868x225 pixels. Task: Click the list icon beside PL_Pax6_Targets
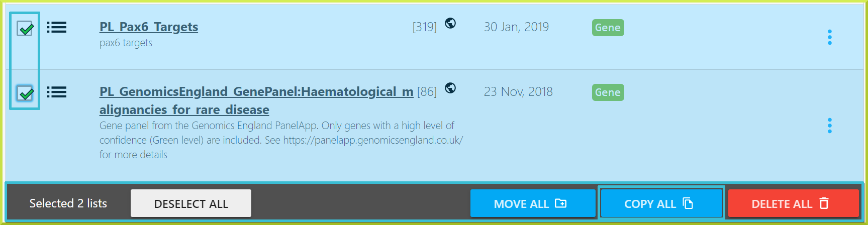point(57,27)
